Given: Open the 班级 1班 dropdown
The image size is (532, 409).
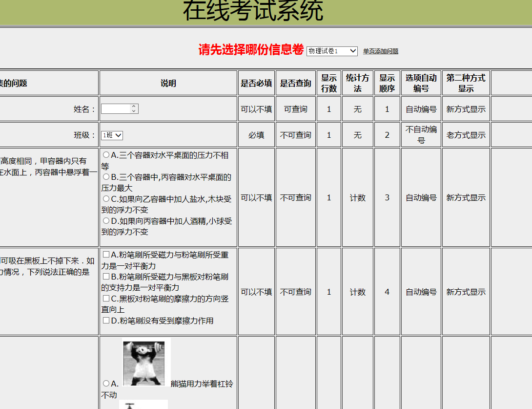Looking at the screenshot, I should click(112, 135).
